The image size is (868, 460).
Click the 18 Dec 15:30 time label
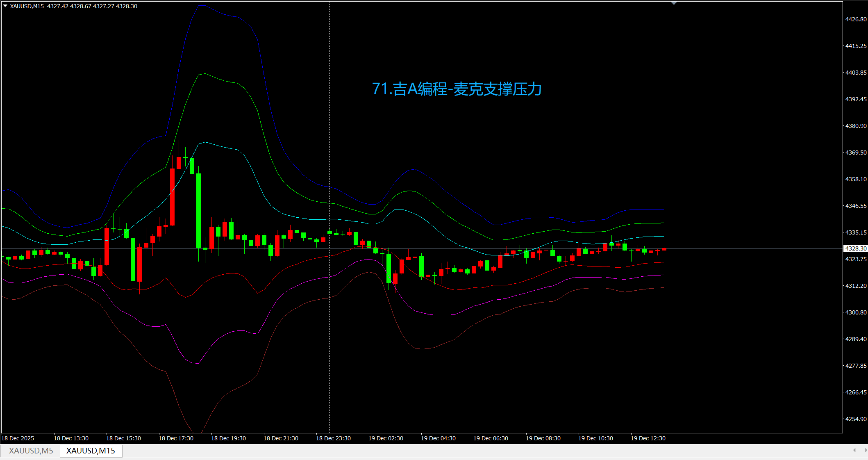coord(123,438)
